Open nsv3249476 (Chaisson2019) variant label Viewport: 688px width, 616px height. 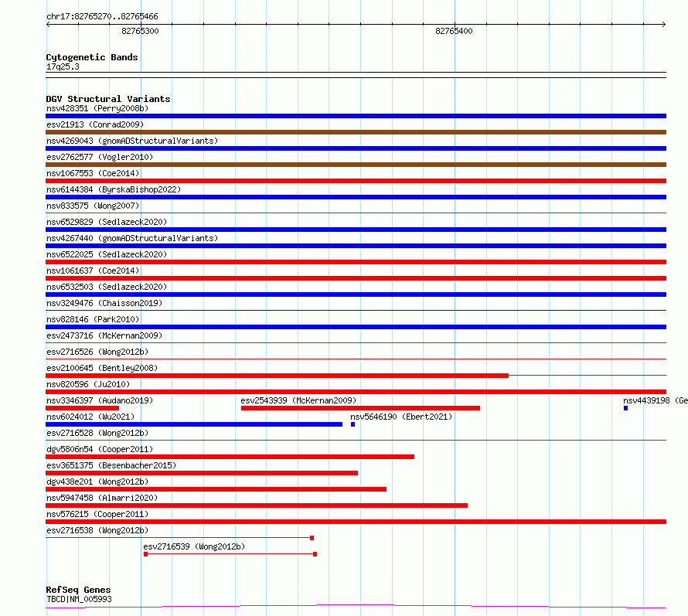[104, 303]
